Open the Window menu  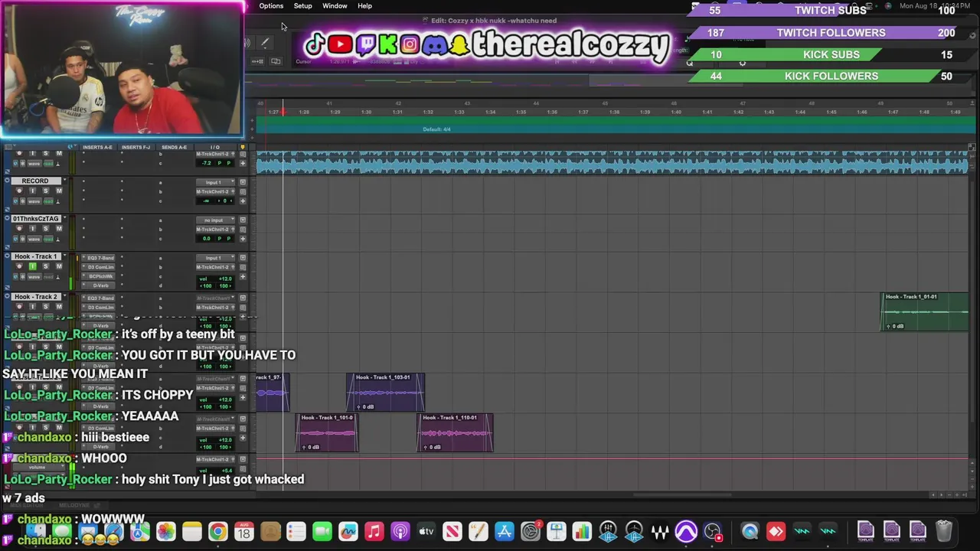point(335,6)
